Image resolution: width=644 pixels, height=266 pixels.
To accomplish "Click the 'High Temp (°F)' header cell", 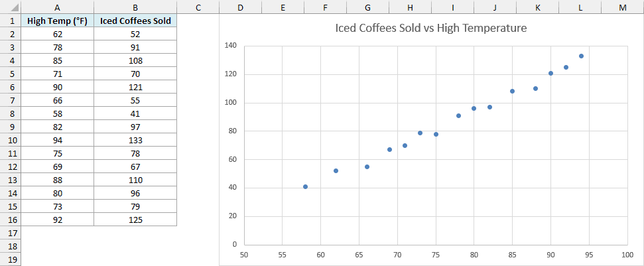I will point(57,21).
